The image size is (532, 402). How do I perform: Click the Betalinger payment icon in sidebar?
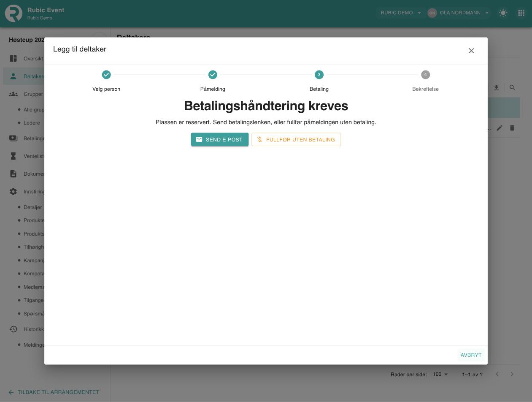click(x=14, y=139)
